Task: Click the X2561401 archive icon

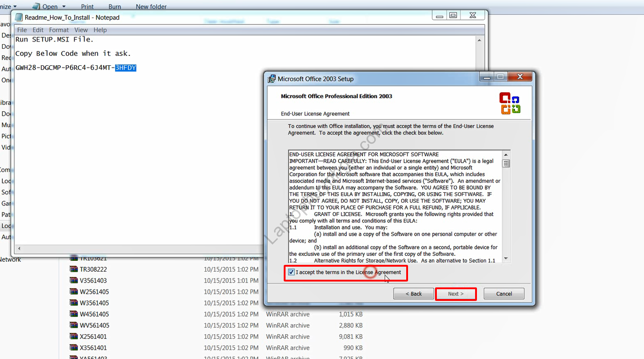Action: click(73, 336)
